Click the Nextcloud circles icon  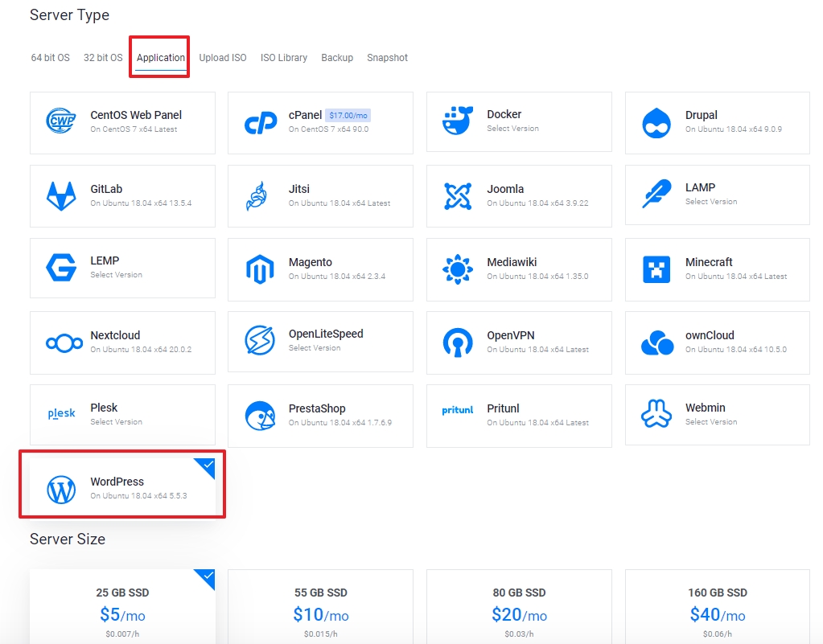tap(64, 343)
